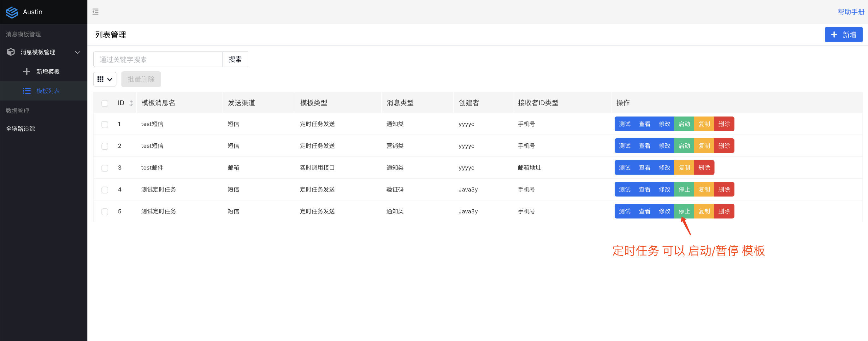Click 停止 in row 5

[684, 211]
